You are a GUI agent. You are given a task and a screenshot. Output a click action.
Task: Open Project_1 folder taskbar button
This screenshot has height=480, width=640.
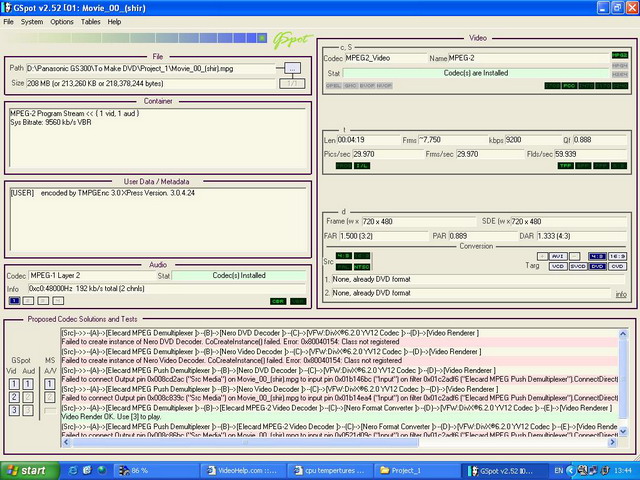click(416, 471)
